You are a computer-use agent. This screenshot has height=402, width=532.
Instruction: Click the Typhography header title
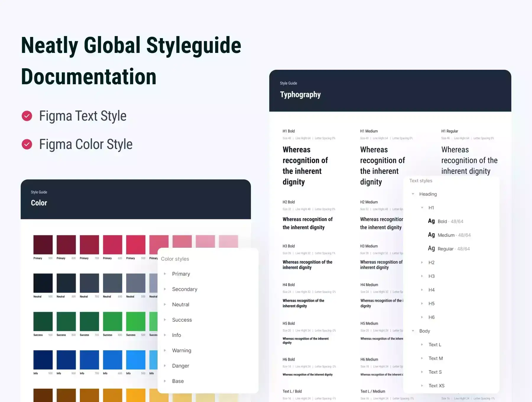pos(300,95)
